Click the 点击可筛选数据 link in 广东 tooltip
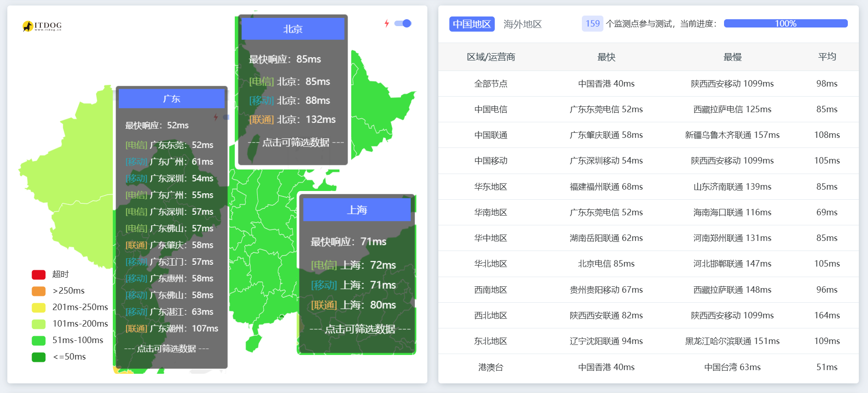Image resolution: width=868 pixels, height=393 pixels. coord(166,349)
